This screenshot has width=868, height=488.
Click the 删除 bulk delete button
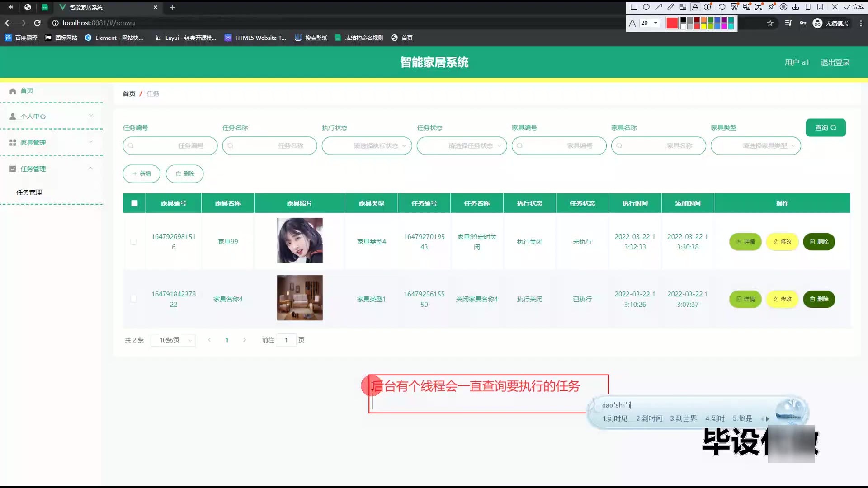[x=184, y=174]
